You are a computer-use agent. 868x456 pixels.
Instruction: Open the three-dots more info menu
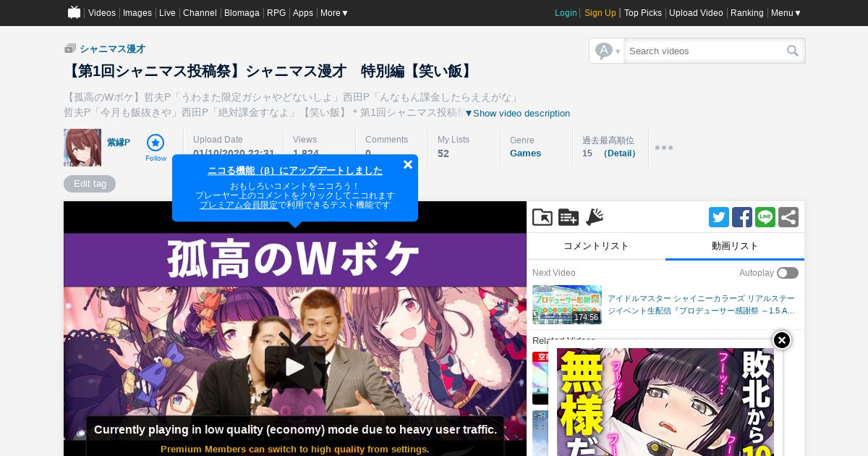[x=664, y=148]
